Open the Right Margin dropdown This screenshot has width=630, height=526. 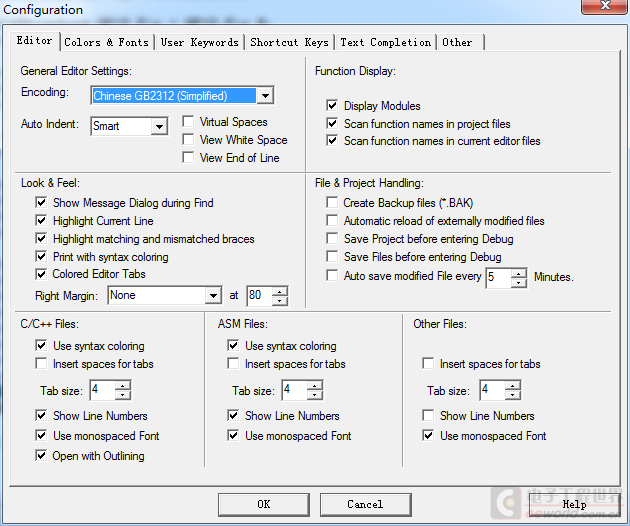click(x=213, y=296)
